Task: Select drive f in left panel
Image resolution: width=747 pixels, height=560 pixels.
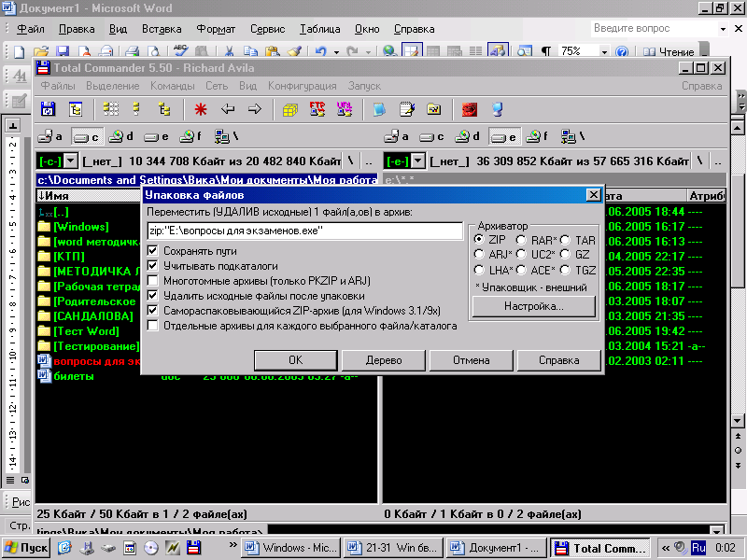Action: [190, 136]
